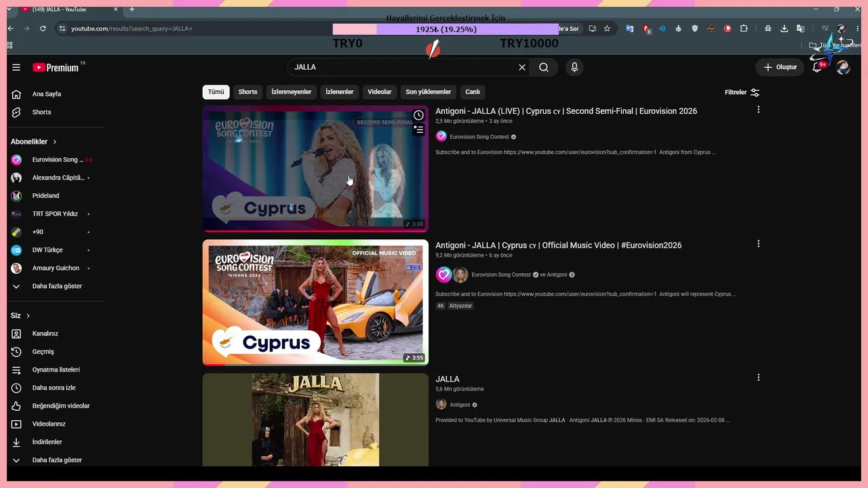Viewport: 868px width, 488px height.
Task: Select the Tümü filter chip
Action: 216,91
